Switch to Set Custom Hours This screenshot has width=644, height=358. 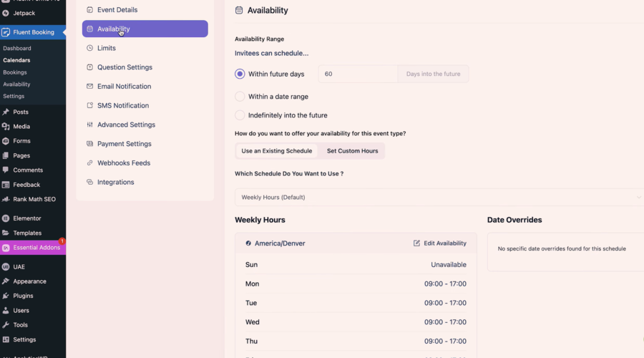[352, 151]
